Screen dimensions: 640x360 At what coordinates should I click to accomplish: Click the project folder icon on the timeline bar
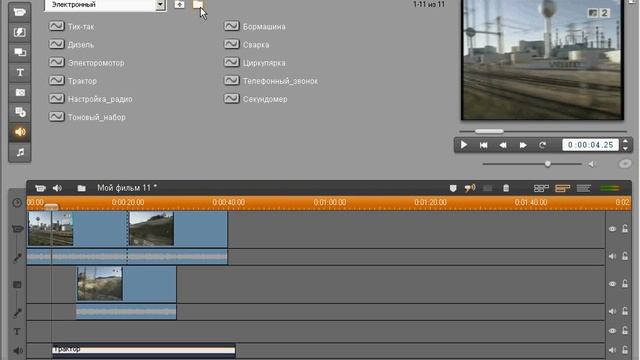tap(82, 188)
